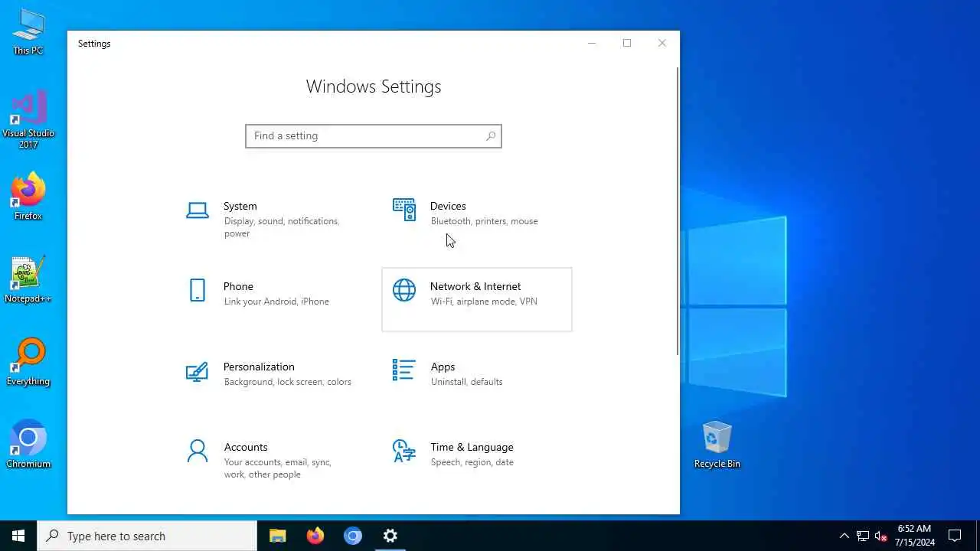The width and height of the screenshot is (980, 551).
Task: Click the Phone category title
Action: pos(238,286)
